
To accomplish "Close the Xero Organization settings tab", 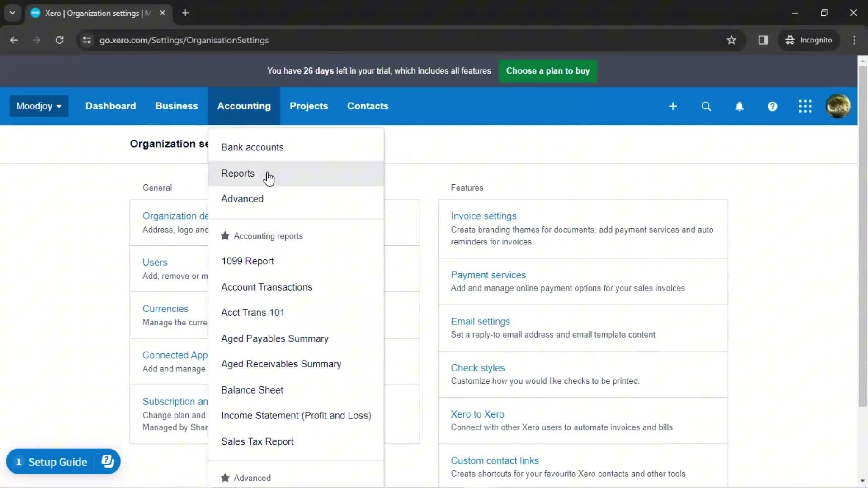I will point(162,13).
